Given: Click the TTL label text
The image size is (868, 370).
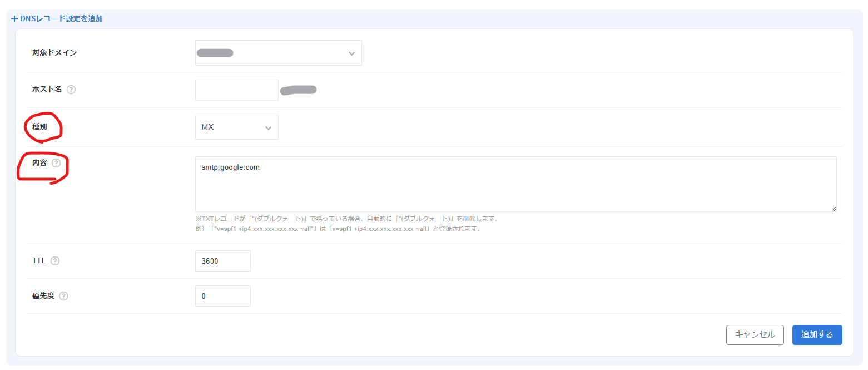Looking at the screenshot, I should click(x=39, y=261).
